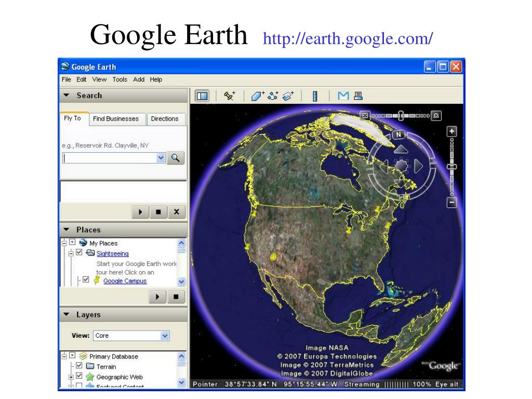
Task: Click the compass center move joystick
Action: (402, 166)
